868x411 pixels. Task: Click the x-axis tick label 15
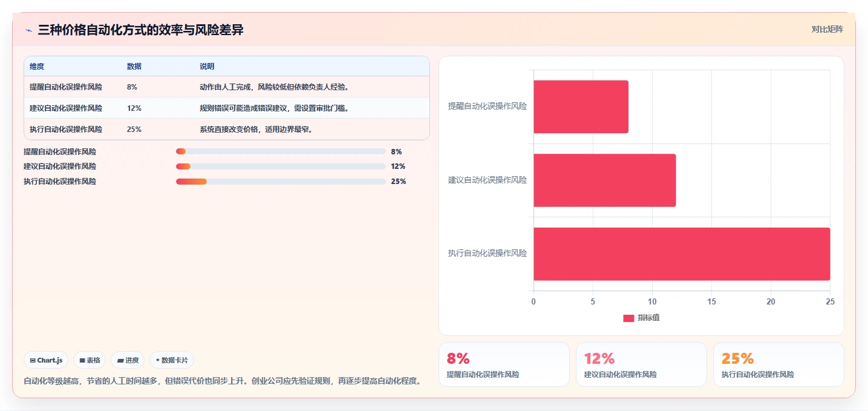(711, 301)
